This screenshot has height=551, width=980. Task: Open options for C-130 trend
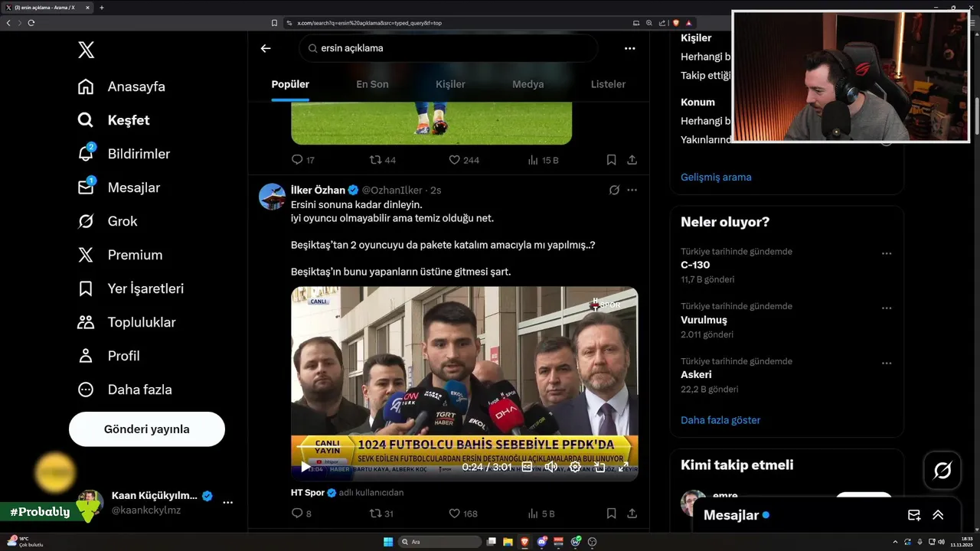pos(887,253)
